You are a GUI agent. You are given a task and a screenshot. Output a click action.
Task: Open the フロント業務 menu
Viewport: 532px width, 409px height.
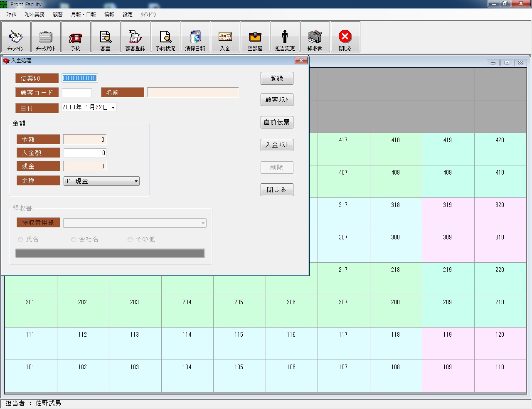[34, 15]
